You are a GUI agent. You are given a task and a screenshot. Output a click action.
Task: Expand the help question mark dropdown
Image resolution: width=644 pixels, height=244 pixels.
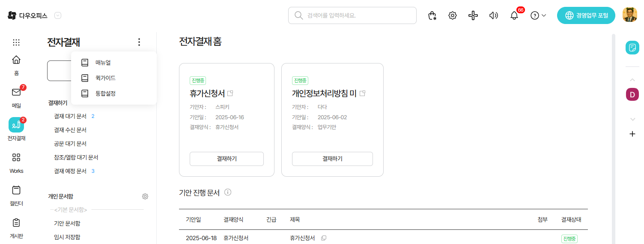click(538, 15)
